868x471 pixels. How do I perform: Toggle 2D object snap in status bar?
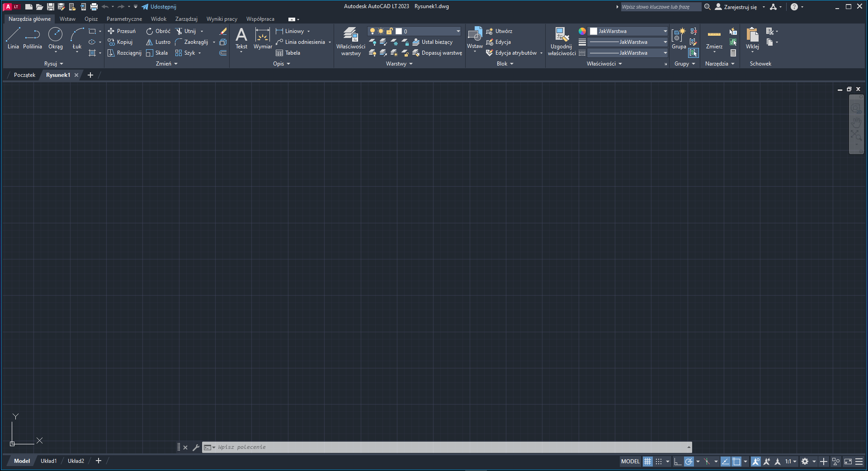tap(736, 462)
